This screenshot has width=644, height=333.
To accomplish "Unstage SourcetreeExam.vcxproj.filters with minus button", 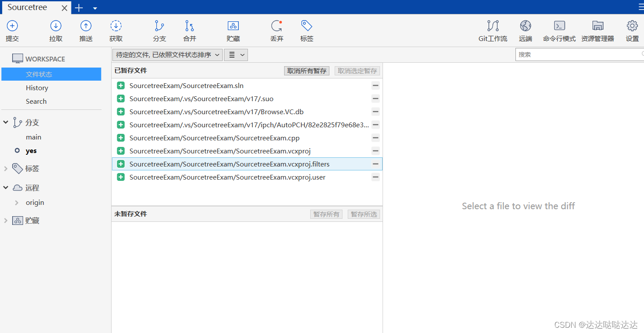I will [x=375, y=164].
